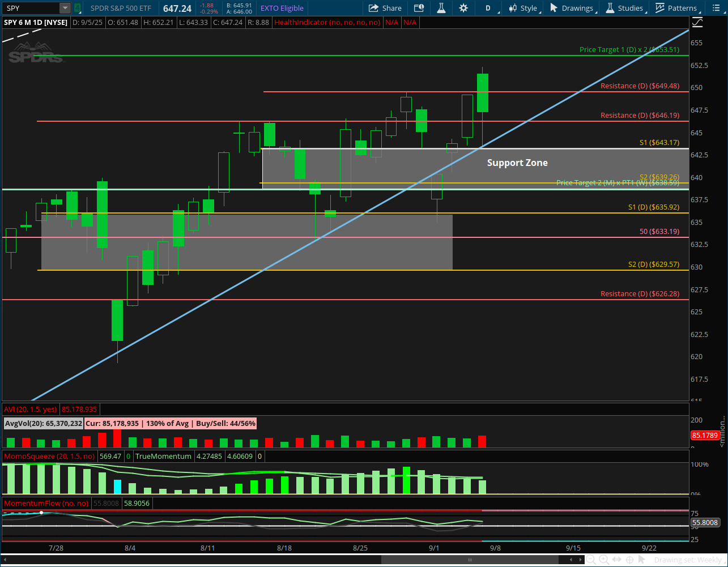Click the MomentumFlow (no, no) study label
Image resolution: width=728 pixels, height=567 pixels.
pyautogui.click(x=46, y=503)
